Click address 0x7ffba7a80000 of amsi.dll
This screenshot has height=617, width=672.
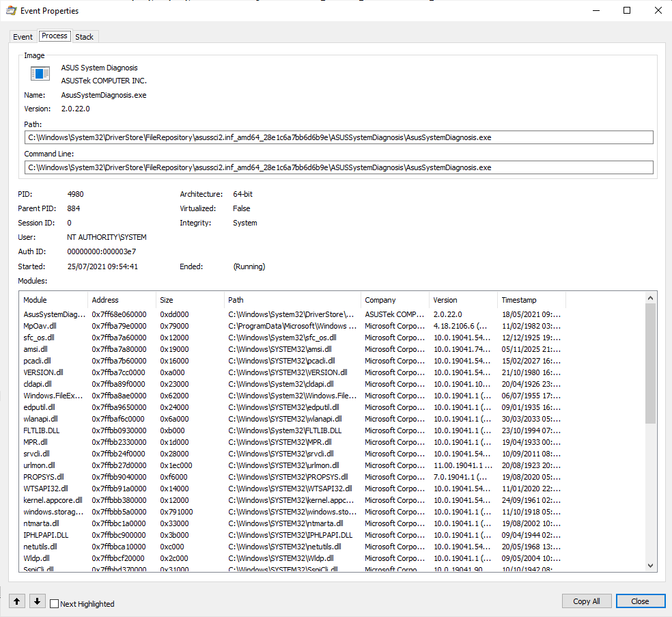pos(119,349)
